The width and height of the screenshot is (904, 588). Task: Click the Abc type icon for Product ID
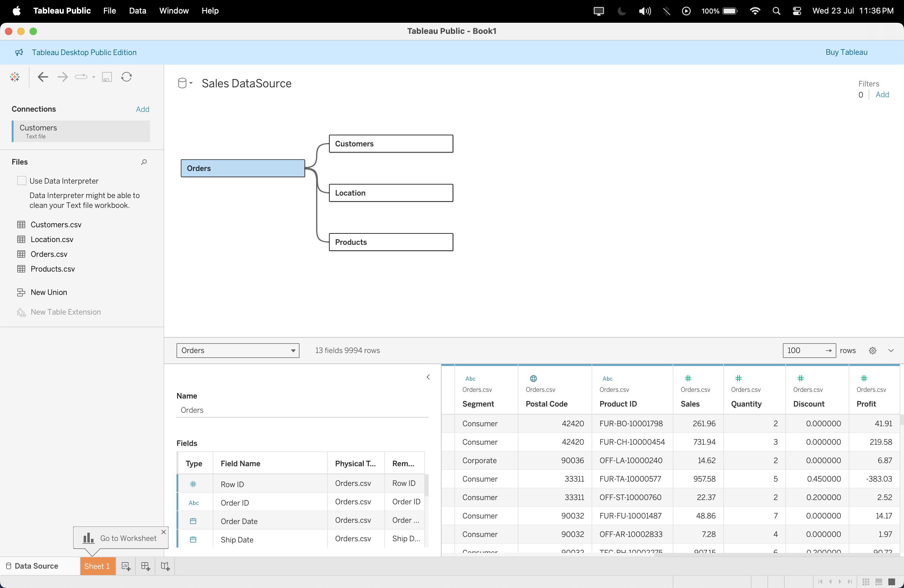607,379
